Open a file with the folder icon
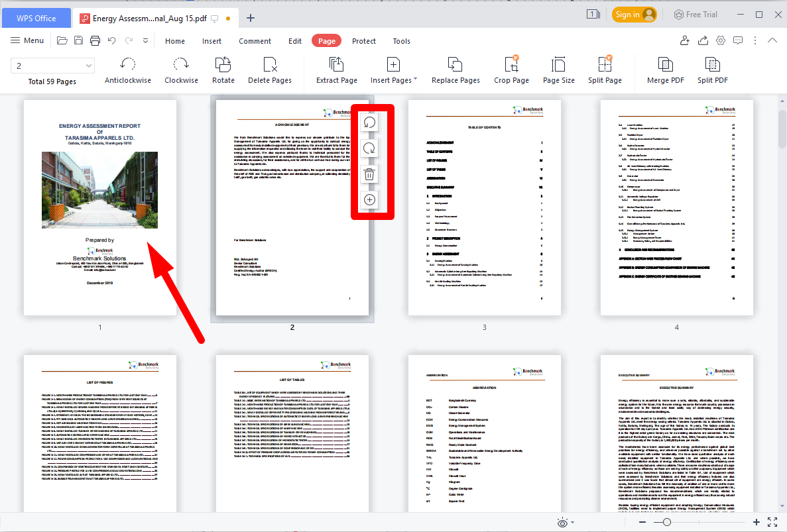Viewport: 787px width, 532px height. (62, 40)
